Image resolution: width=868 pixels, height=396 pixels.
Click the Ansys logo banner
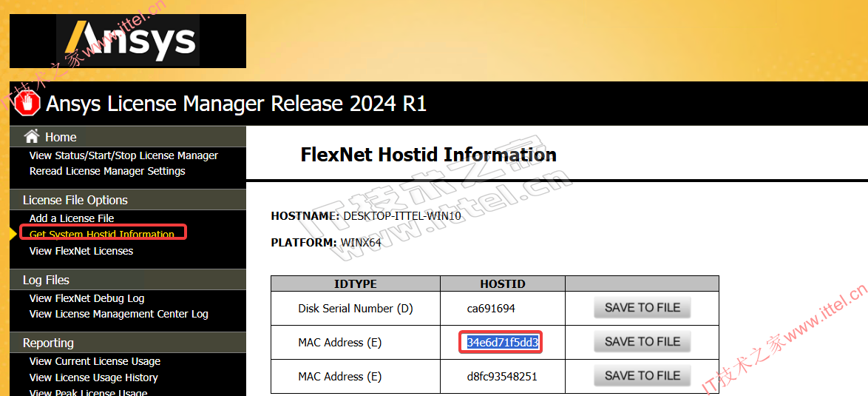(128, 41)
